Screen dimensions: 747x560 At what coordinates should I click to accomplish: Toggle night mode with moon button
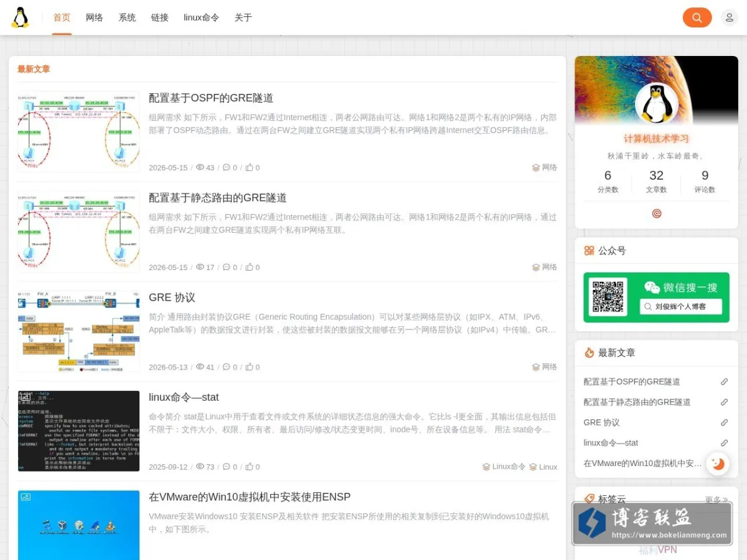718,464
